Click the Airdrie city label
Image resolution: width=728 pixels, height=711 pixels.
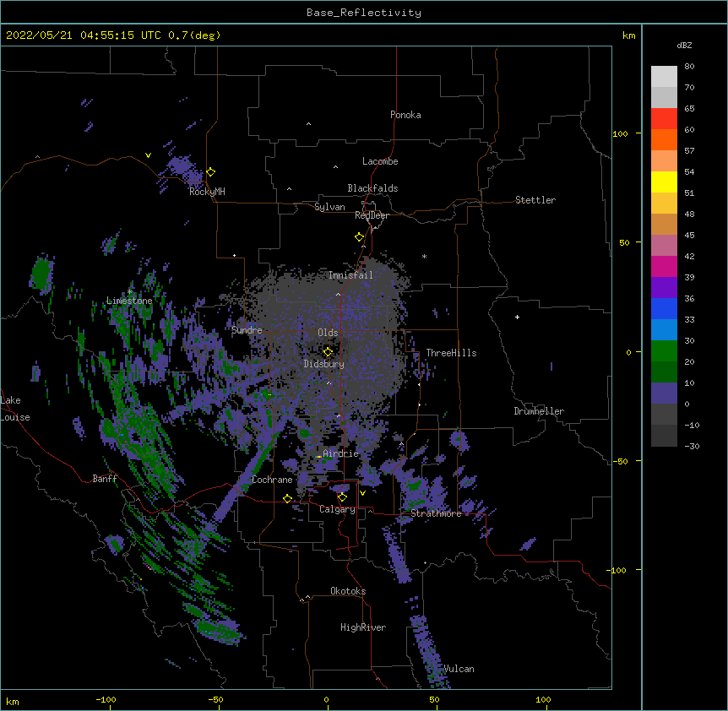341,453
